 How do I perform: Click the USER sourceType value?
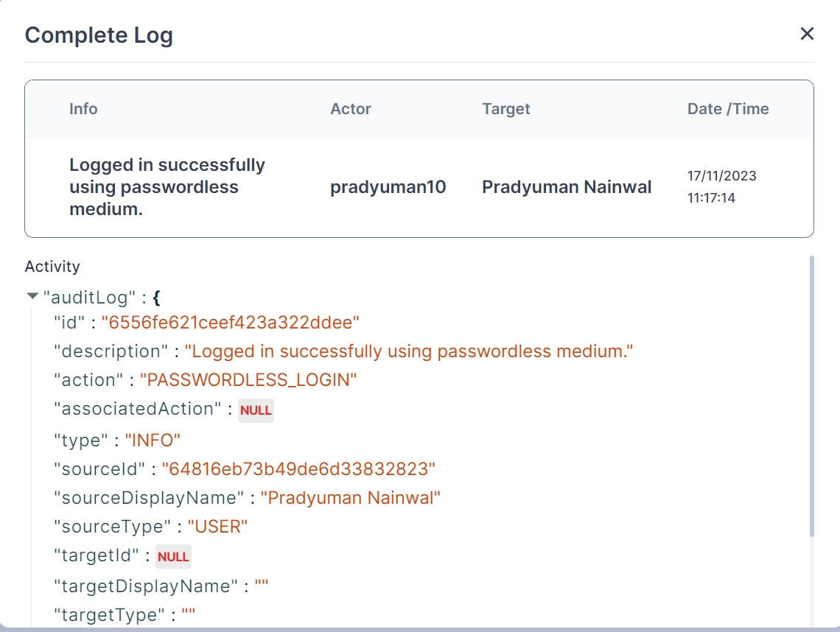coord(217,527)
